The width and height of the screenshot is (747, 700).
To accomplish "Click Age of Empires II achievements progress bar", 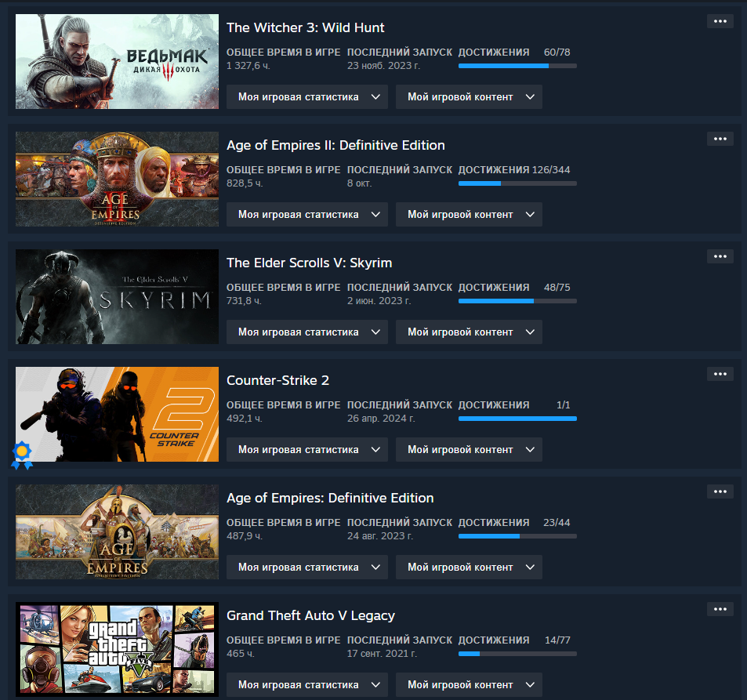I will 517,183.
